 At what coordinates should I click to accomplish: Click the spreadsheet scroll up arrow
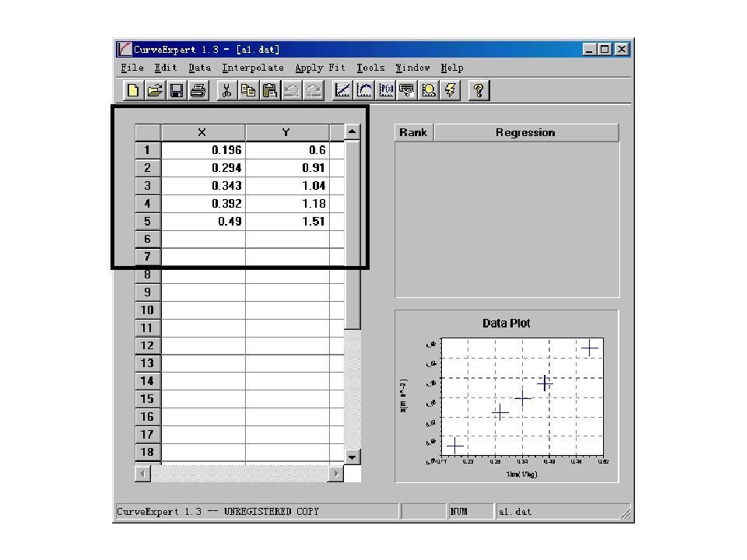352,132
